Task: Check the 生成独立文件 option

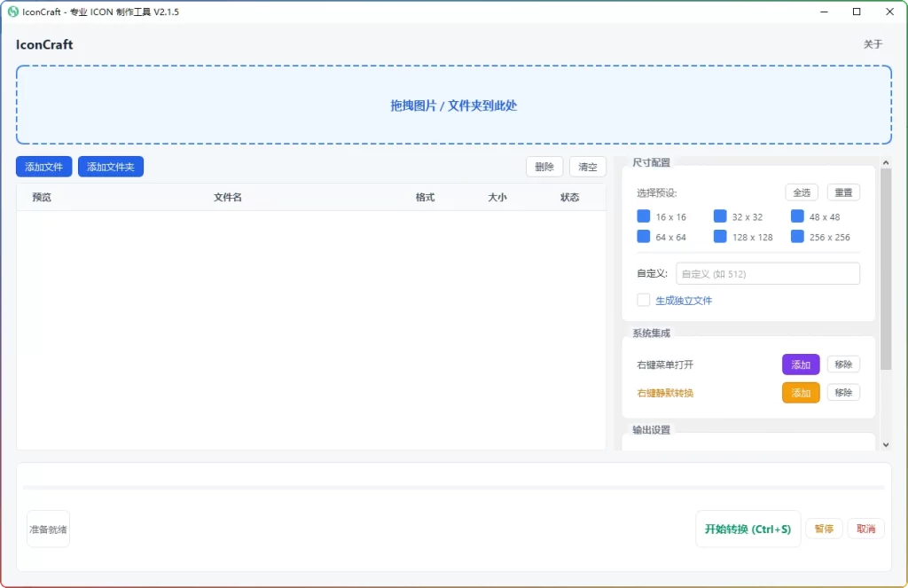Action: 643,300
